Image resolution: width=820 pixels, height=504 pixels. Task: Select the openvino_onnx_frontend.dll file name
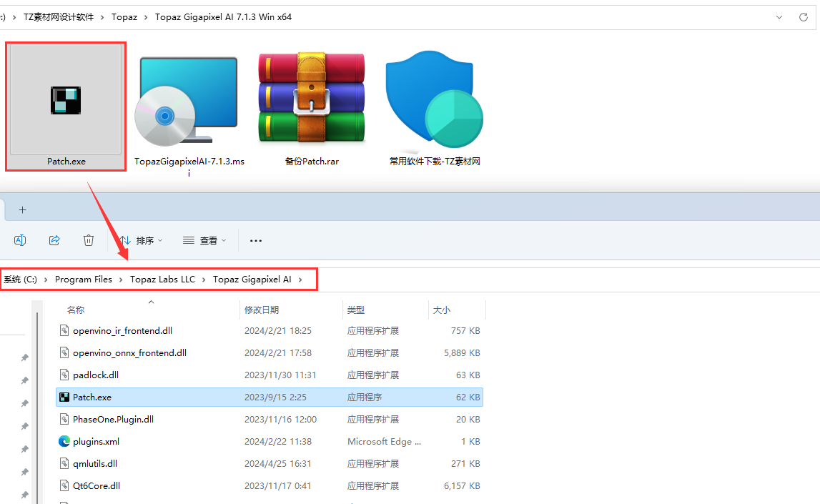point(129,353)
